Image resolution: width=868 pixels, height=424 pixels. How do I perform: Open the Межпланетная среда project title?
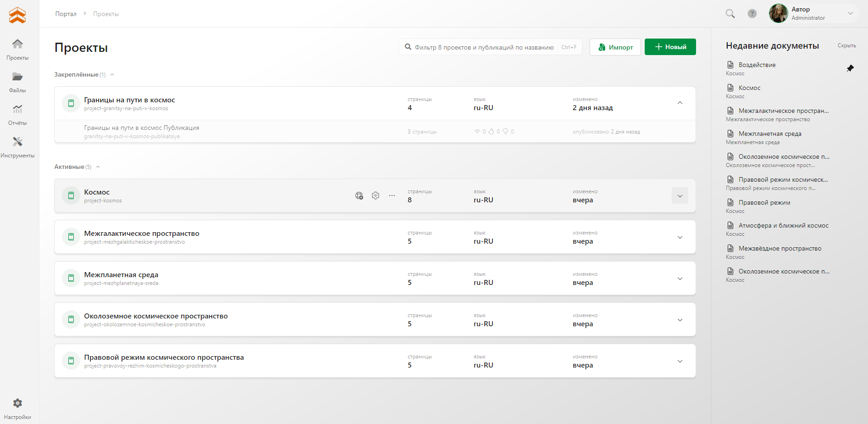click(x=121, y=274)
